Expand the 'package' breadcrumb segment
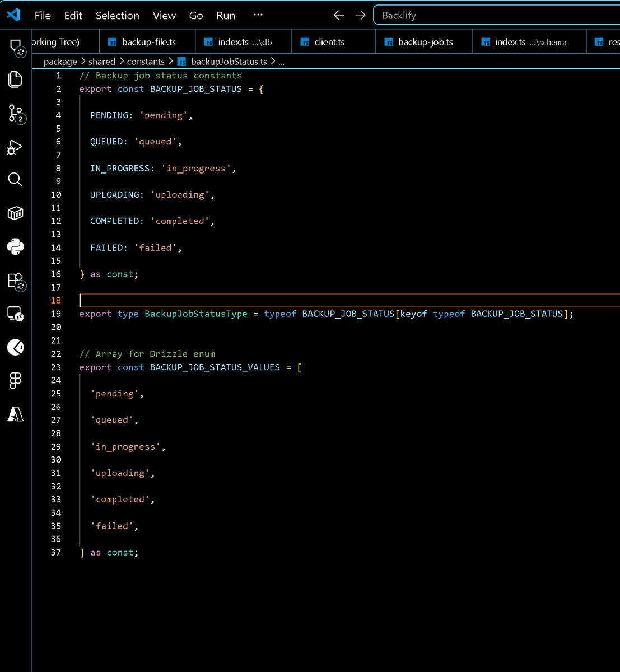This screenshot has width=620, height=672. coord(60,62)
